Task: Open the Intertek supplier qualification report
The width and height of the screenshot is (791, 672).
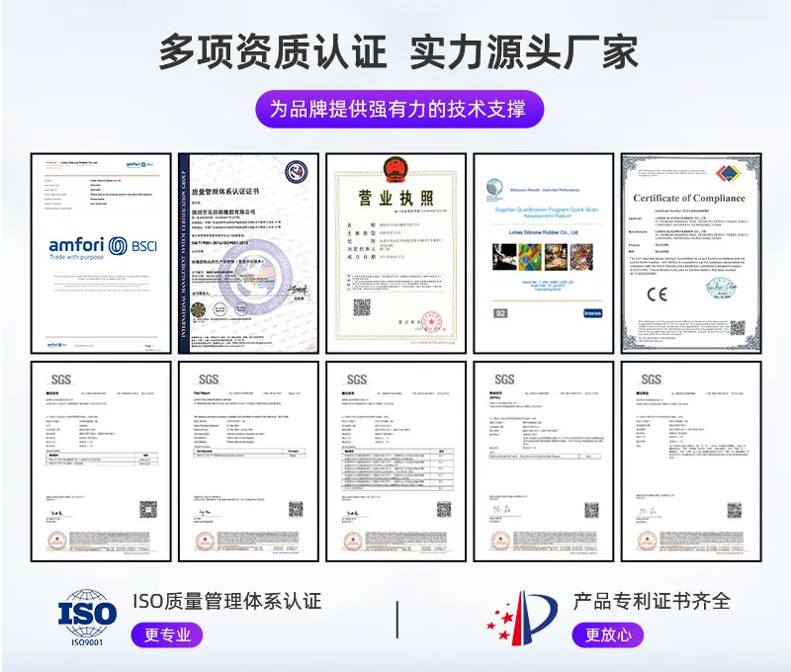Action: pyautogui.click(x=543, y=254)
